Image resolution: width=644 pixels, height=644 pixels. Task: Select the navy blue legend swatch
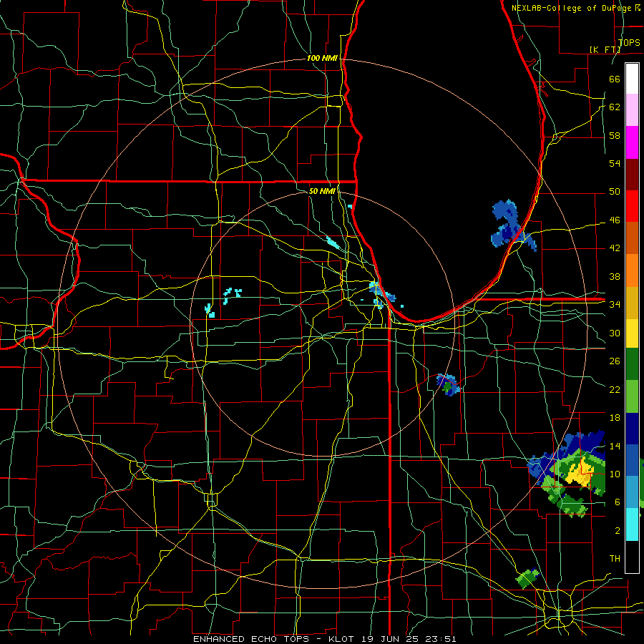[632, 429]
